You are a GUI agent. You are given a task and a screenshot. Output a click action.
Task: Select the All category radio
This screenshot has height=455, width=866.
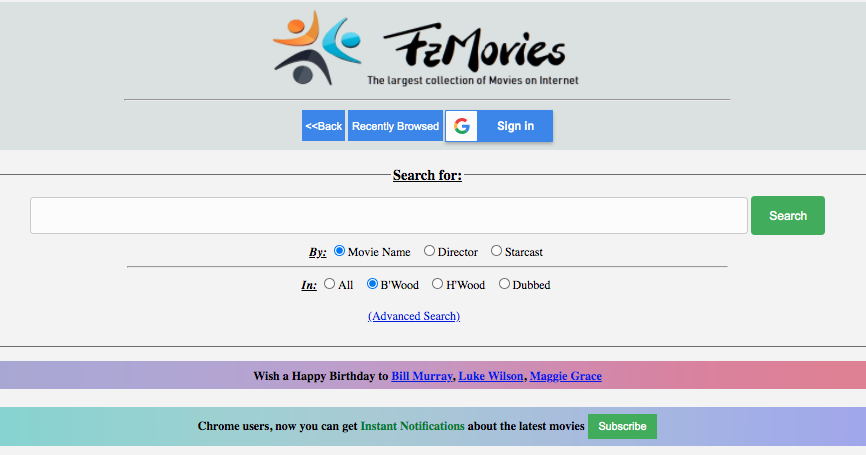[329, 284]
